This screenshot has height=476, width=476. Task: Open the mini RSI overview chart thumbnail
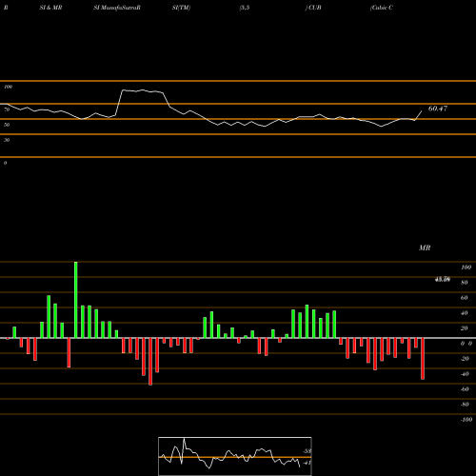coord(235,456)
